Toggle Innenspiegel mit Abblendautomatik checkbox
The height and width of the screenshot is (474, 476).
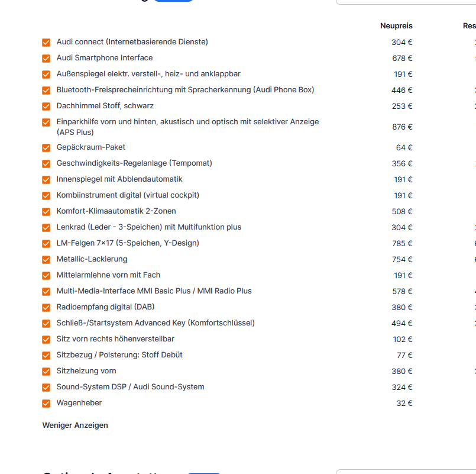point(46,180)
